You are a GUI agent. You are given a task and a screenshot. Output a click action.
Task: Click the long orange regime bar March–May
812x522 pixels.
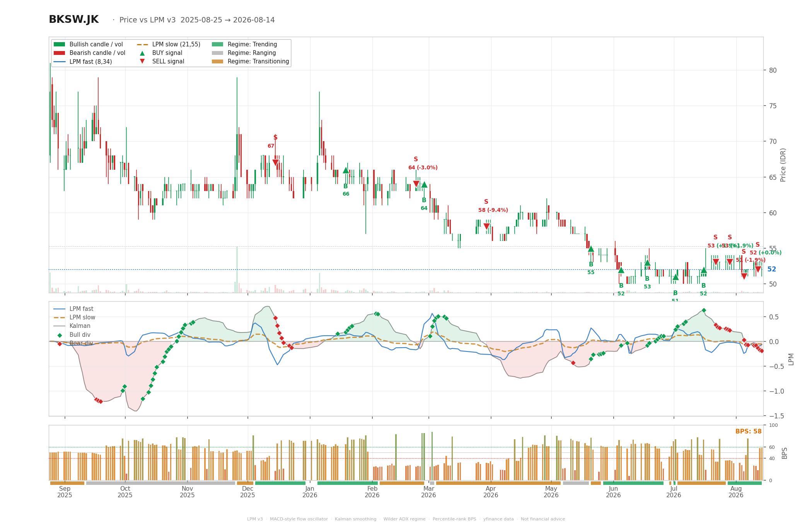pyautogui.click(x=498, y=483)
